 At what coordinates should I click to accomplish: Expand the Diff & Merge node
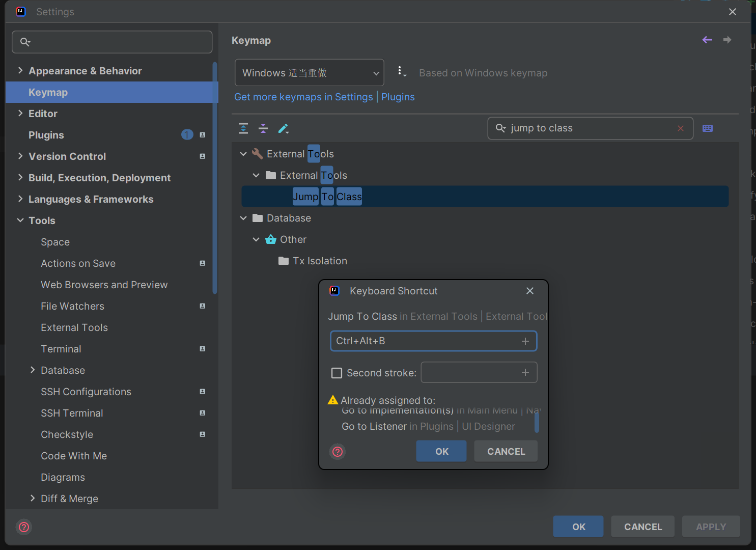tap(33, 499)
